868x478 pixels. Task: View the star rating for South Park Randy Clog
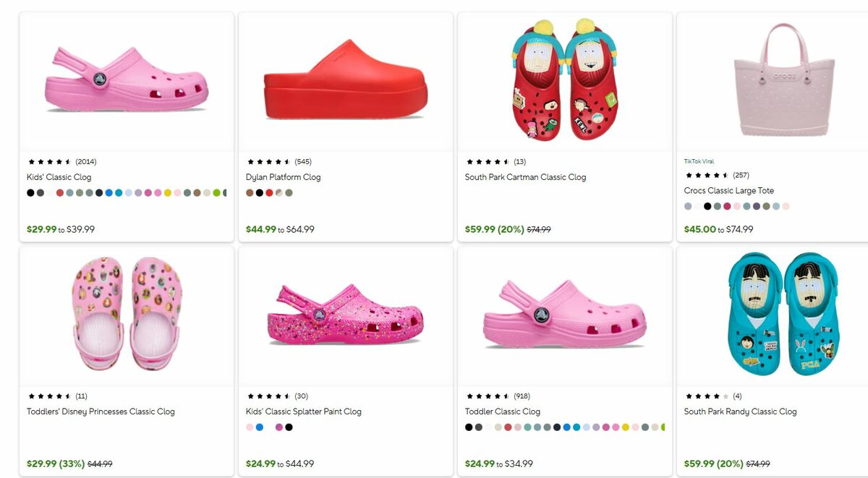[x=707, y=396]
